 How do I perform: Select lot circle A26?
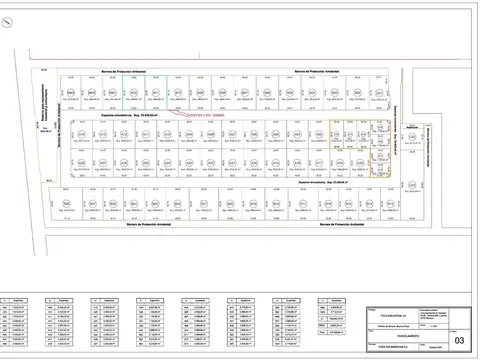tap(124, 163)
